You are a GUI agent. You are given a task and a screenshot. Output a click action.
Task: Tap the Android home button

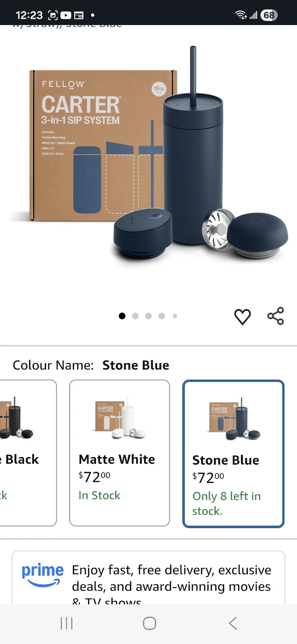click(x=149, y=623)
